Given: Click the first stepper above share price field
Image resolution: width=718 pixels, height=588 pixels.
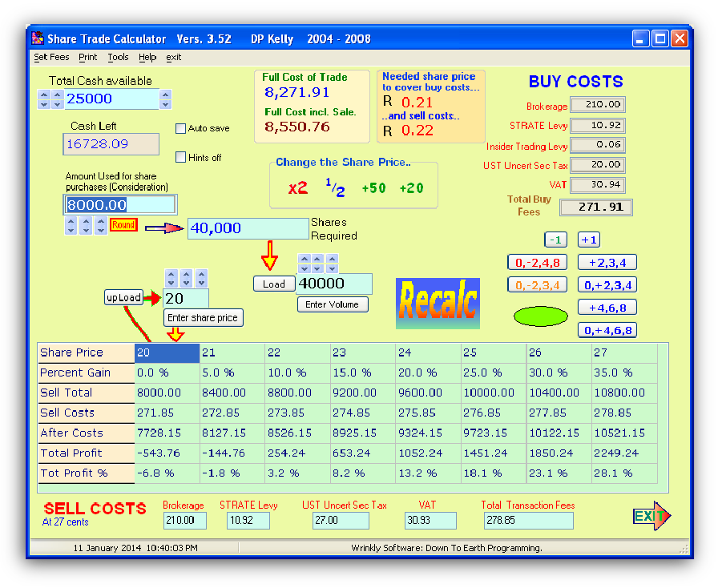Looking at the screenshot, I should click(171, 279).
